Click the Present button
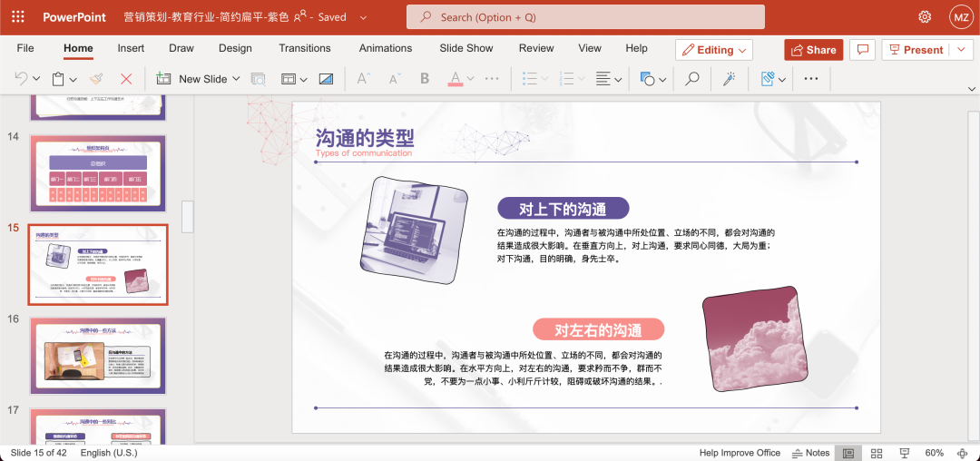 916,50
